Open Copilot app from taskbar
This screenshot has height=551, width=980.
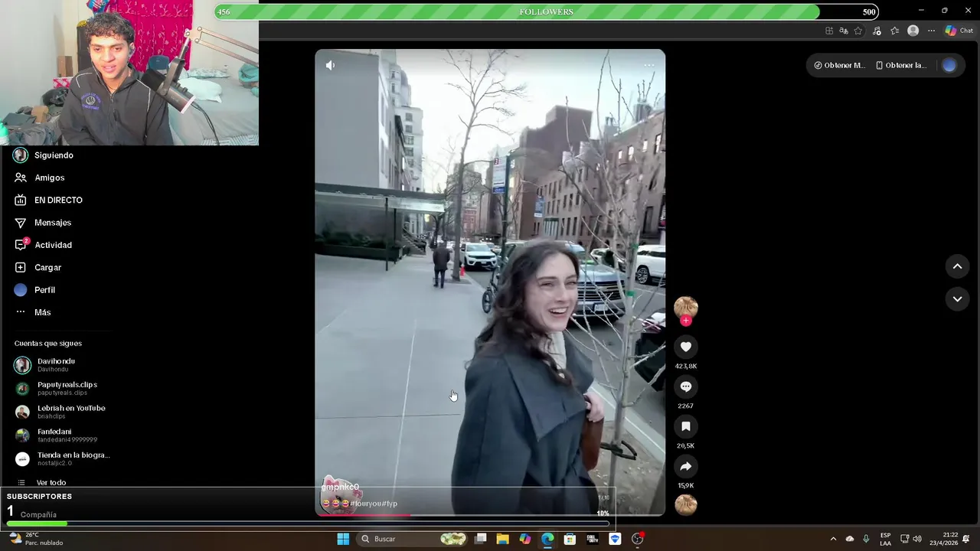click(x=525, y=539)
